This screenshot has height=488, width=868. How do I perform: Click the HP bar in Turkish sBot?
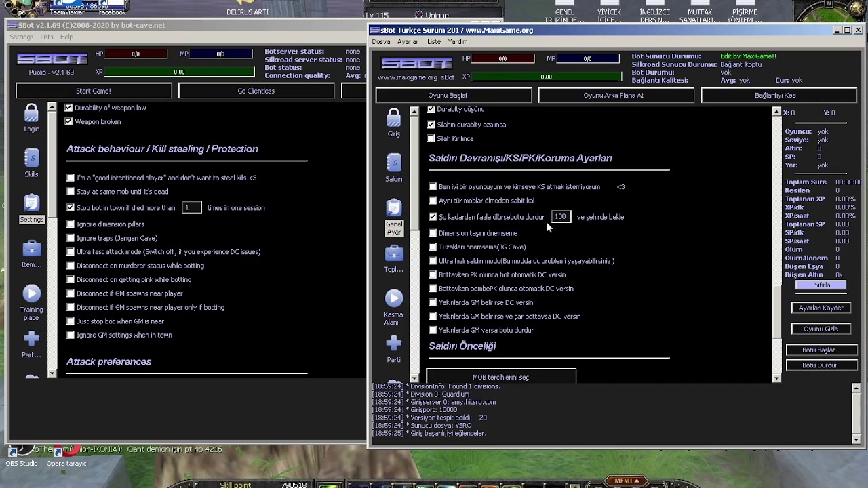coord(502,59)
